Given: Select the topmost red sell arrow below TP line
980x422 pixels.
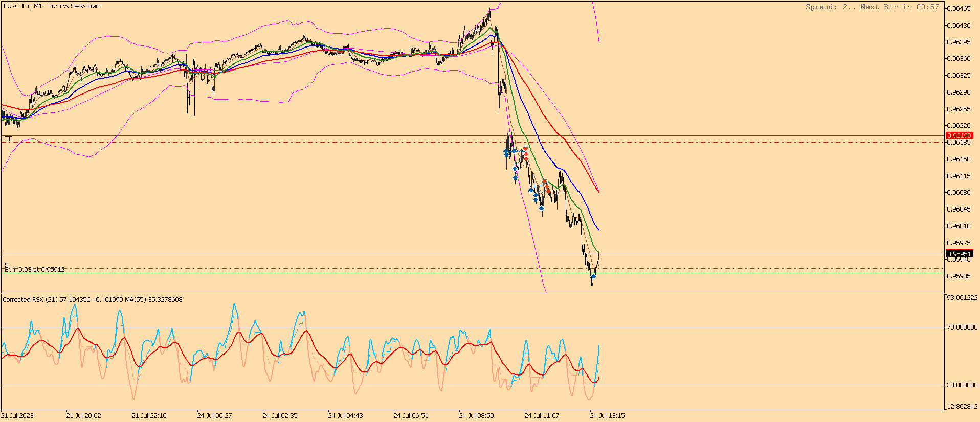Looking at the screenshot, I should tap(525, 149).
